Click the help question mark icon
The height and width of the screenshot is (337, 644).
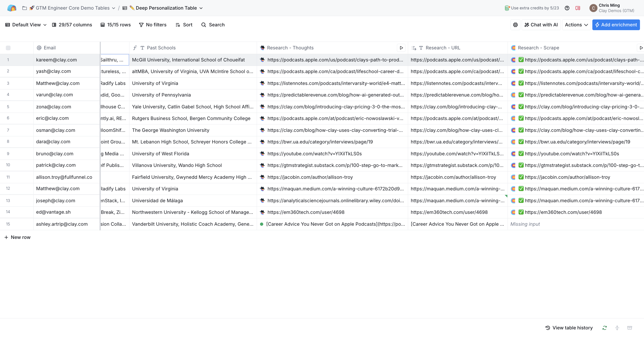pyautogui.click(x=567, y=8)
